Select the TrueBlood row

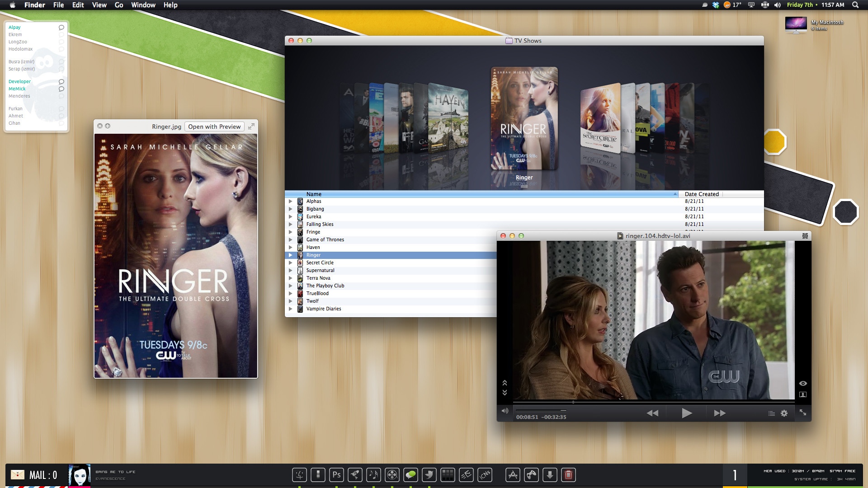tap(391, 294)
